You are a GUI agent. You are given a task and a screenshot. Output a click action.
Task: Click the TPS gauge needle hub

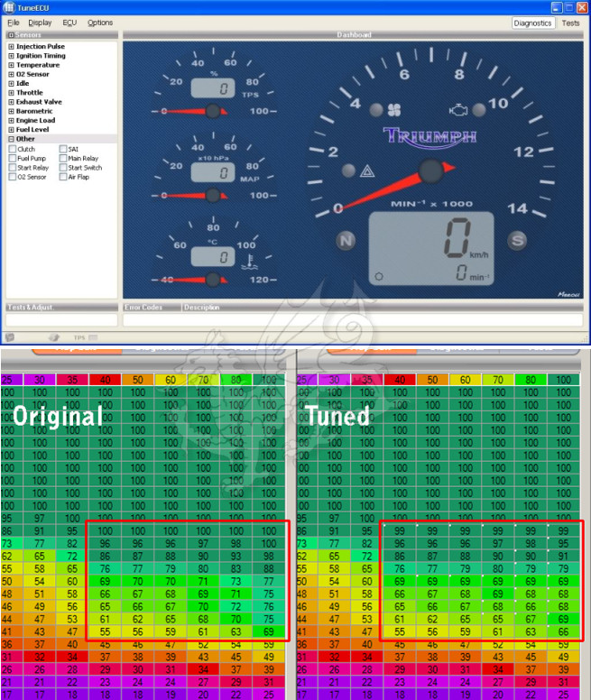pos(214,111)
